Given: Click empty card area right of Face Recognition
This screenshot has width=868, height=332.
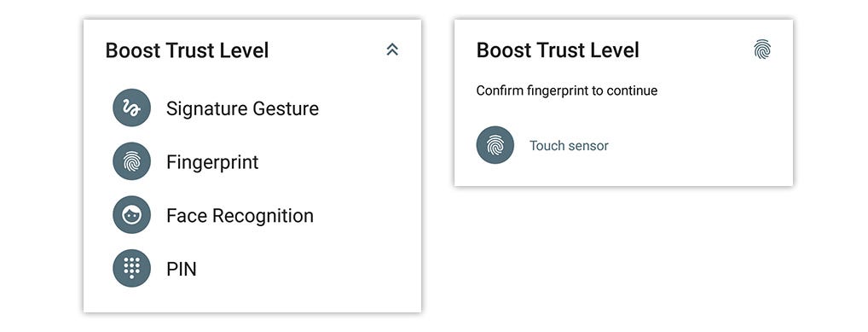Looking at the screenshot, I should point(365,216).
